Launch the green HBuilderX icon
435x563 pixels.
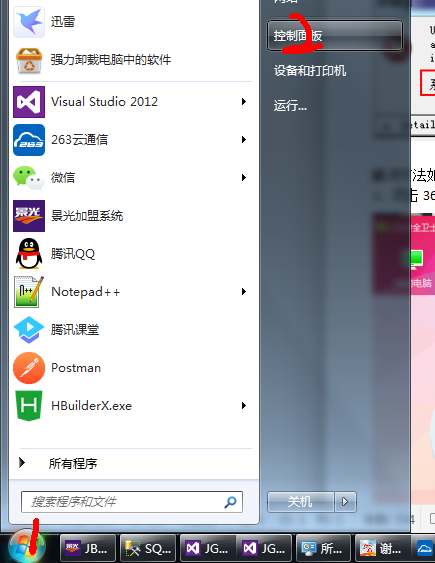coord(29,406)
